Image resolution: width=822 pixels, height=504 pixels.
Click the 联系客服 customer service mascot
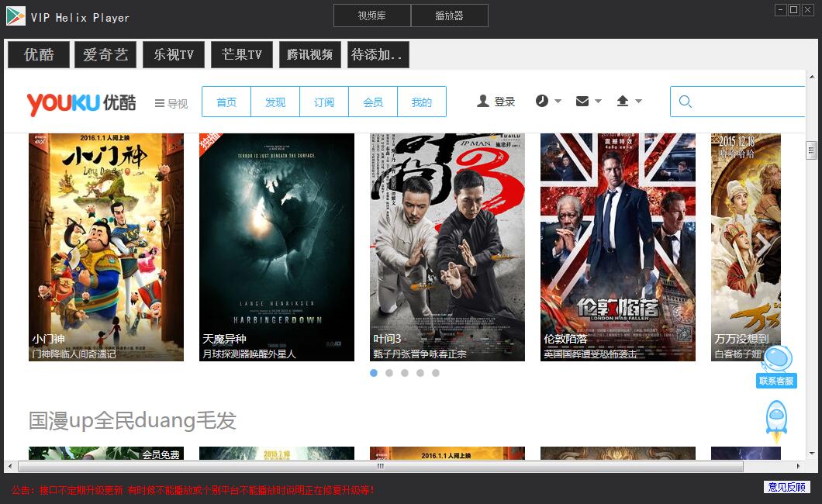776,367
